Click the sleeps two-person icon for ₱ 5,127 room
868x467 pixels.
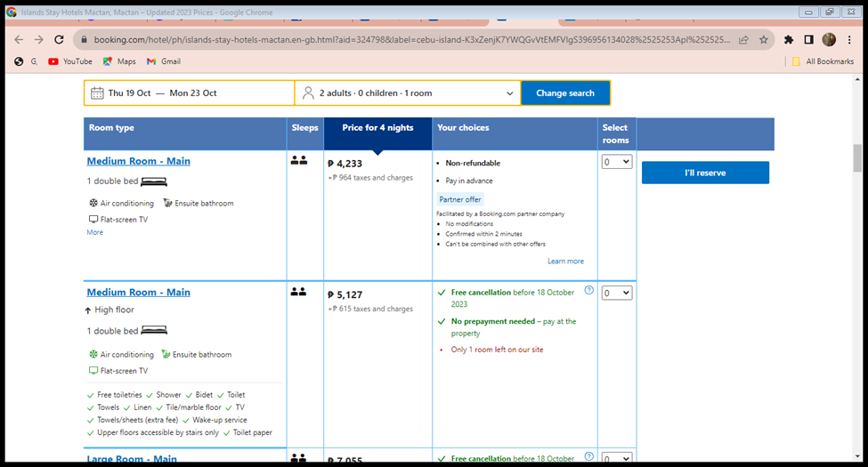coord(299,292)
